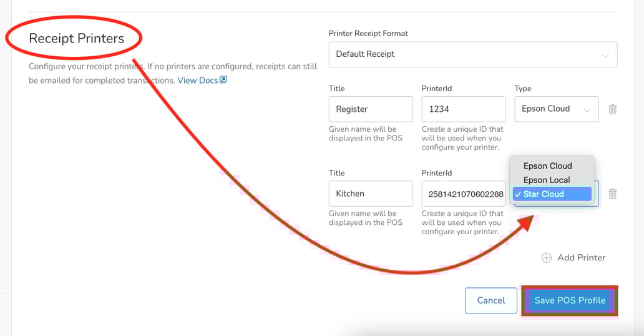This screenshot has height=336, width=644.
Task: Choose Epson Cloud from the open type list
Action: pyautogui.click(x=548, y=166)
